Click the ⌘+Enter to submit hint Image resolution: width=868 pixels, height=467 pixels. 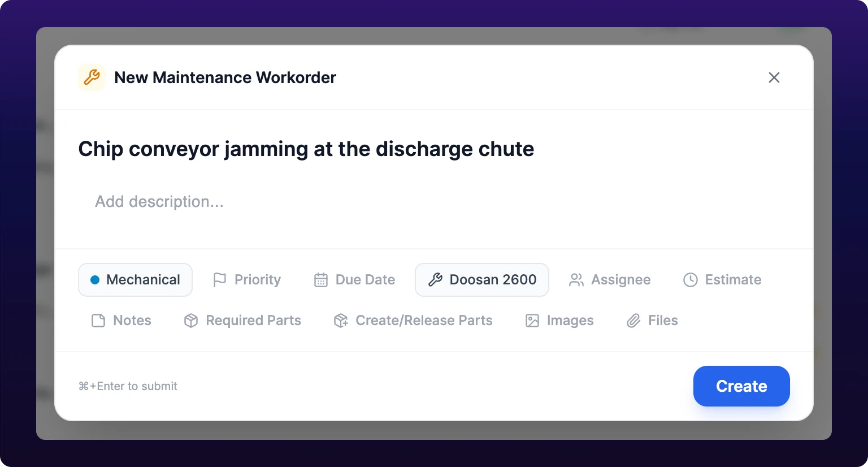click(128, 386)
